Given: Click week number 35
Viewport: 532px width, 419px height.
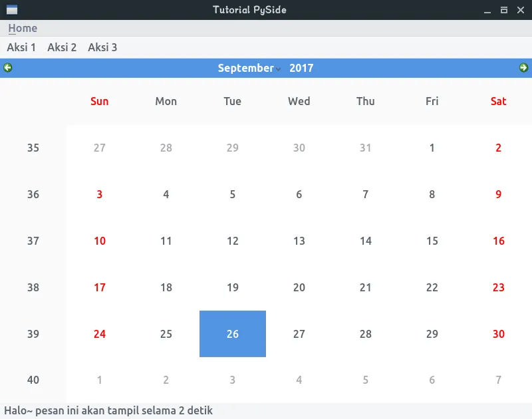Looking at the screenshot, I should pyautogui.click(x=33, y=148).
